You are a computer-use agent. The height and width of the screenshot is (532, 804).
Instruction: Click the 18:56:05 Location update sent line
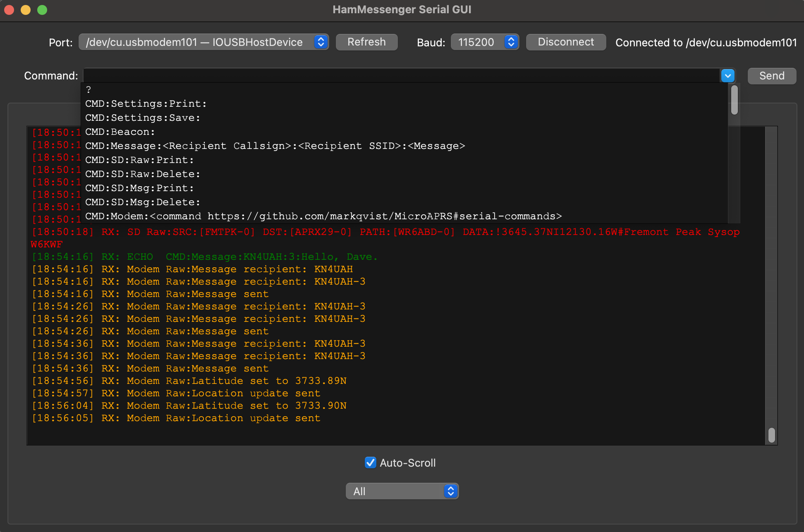point(176,418)
